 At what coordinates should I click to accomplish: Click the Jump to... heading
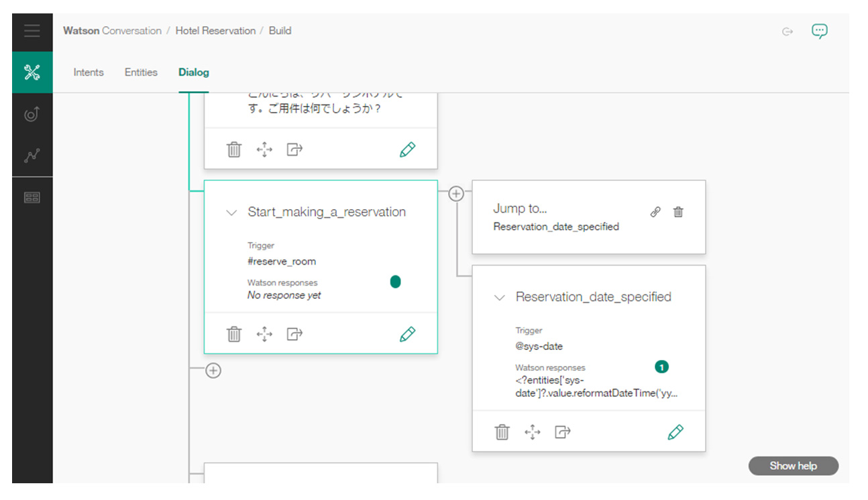[520, 208]
